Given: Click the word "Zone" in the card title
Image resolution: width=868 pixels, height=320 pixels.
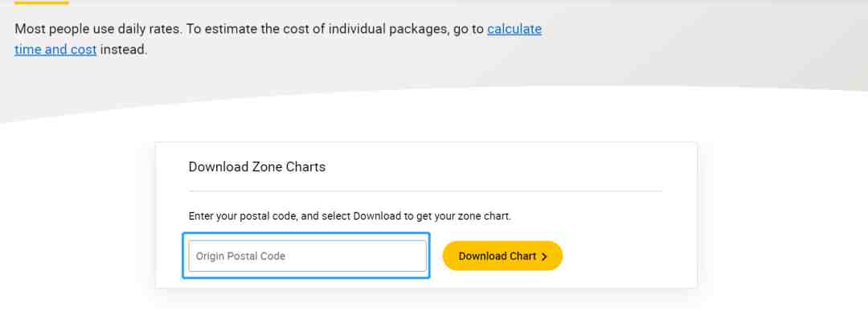Looking at the screenshot, I should [x=268, y=166].
